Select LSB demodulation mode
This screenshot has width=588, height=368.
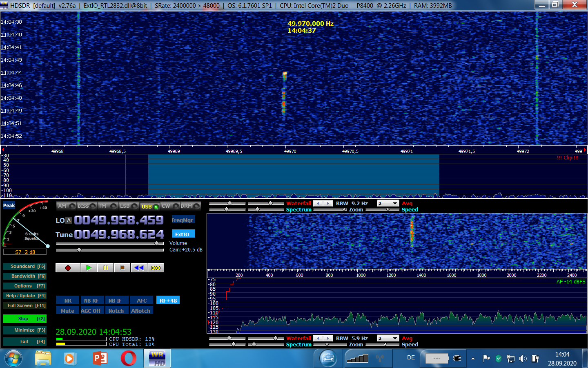click(129, 206)
